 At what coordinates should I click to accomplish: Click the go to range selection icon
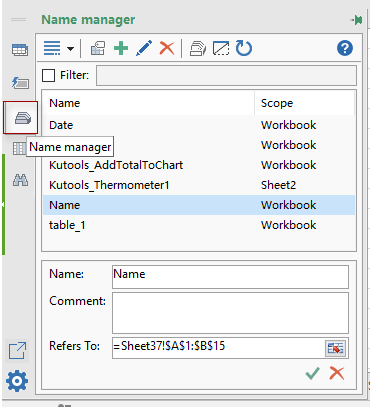221,48
